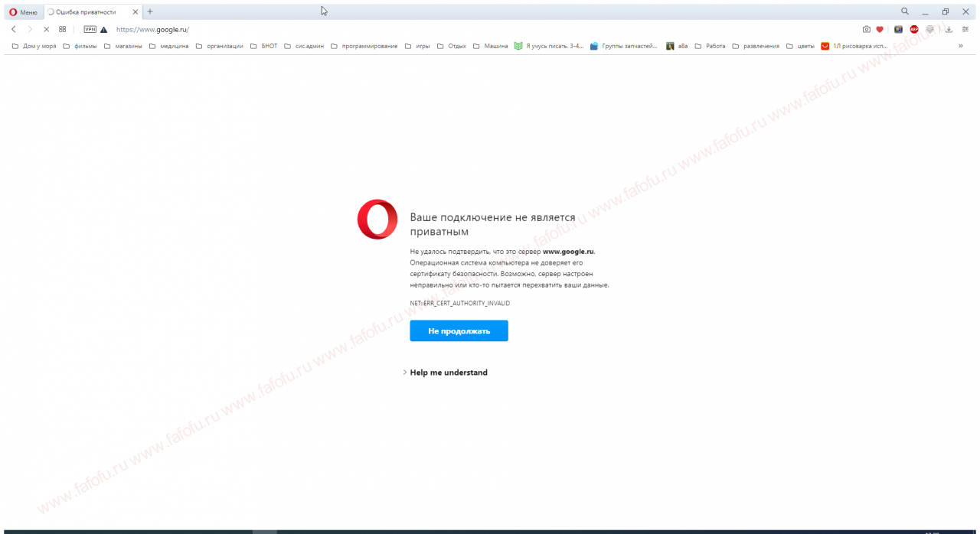
Task: Open a new tab with plus button
Action: pos(150,11)
